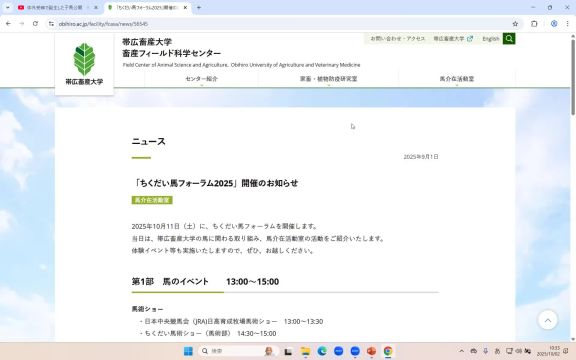Image resolution: width=576 pixels, height=360 pixels.
Task: Click the 「ちくだい馬フォーラム2025」開催のお知らせ title
Action: point(215,183)
